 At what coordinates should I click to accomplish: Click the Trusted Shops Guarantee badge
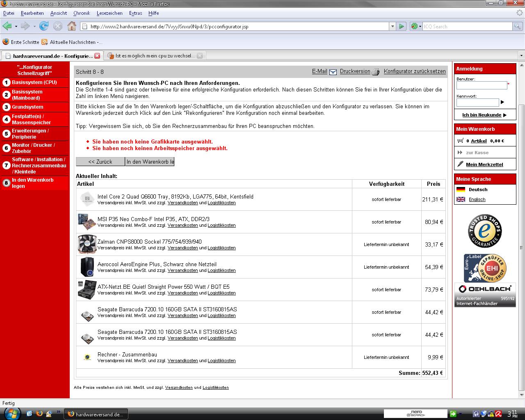[485, 231]
